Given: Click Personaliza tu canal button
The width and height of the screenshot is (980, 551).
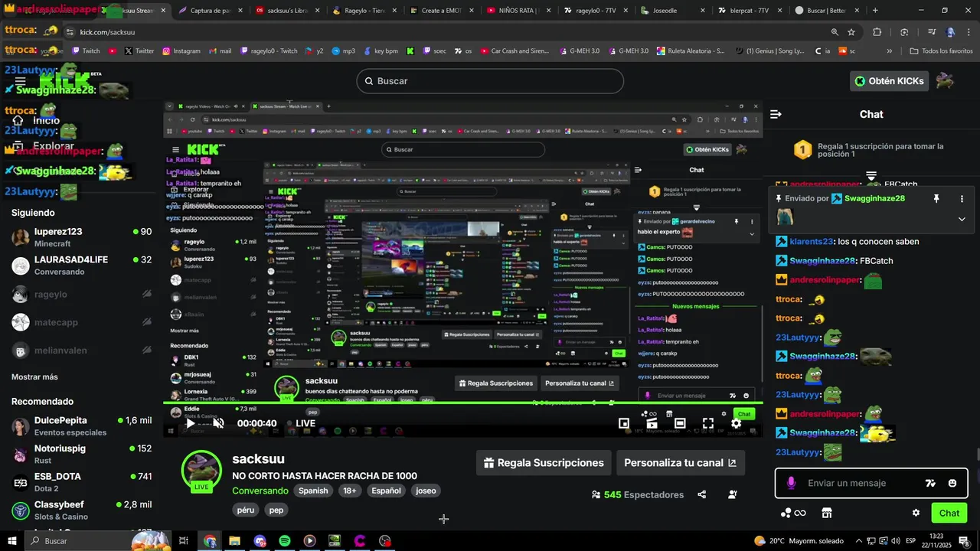Looking at the screenshot, I should (680, 462).
